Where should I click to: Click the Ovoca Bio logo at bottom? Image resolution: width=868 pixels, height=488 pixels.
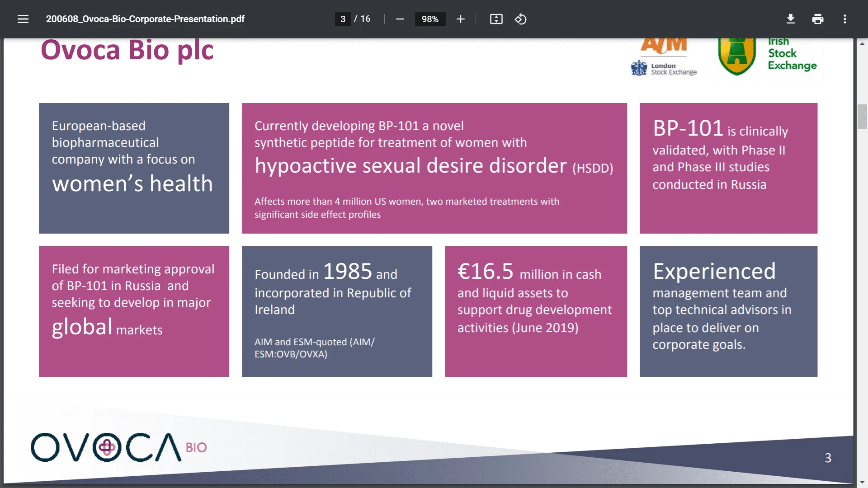(119, 447)
